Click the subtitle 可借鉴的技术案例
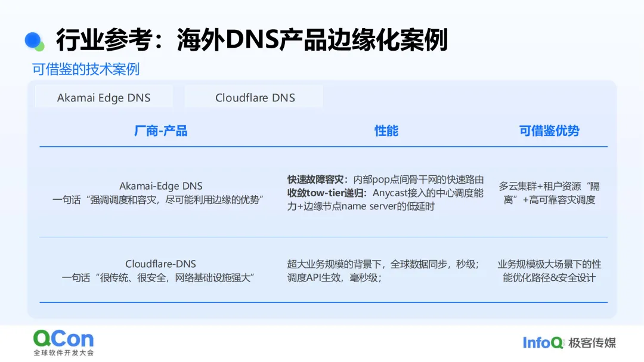Image resolution: width=644 pixels, height=362 pixels. pos(86,69)
